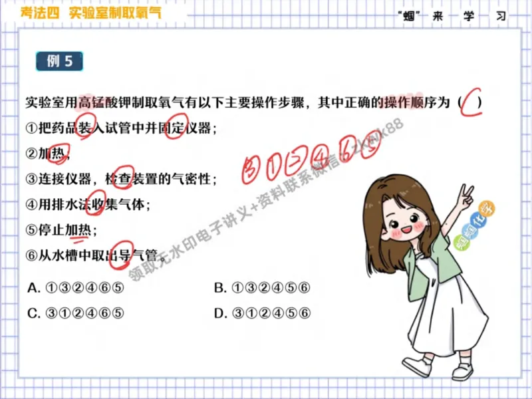Click the heading 考法四 实验室制取氧气
The image size is (532, 399).
pos(91,13)
